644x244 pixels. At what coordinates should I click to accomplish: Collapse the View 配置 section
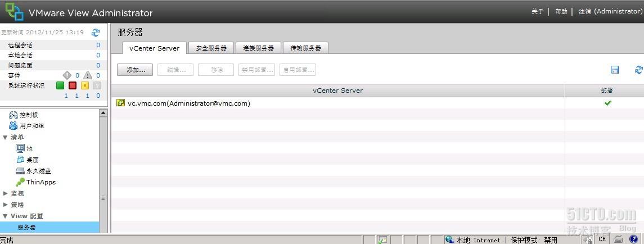[5, 216]
